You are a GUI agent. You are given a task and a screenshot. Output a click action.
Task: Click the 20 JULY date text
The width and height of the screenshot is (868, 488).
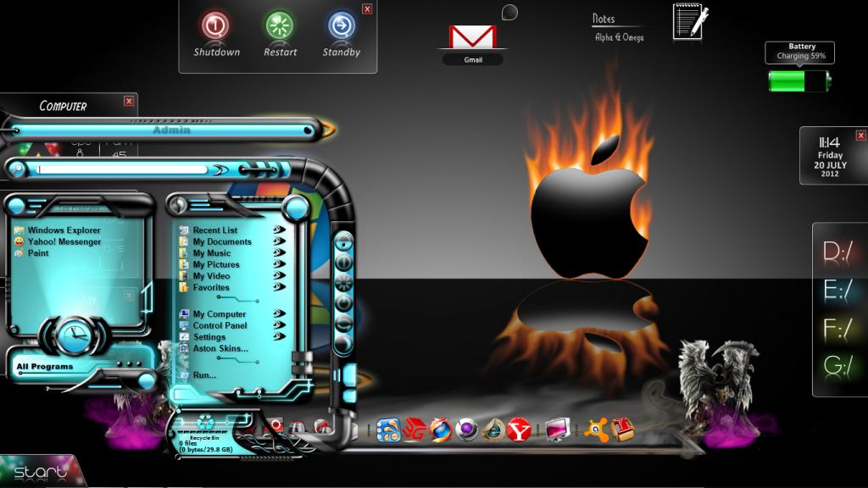[x=830, y=165]
